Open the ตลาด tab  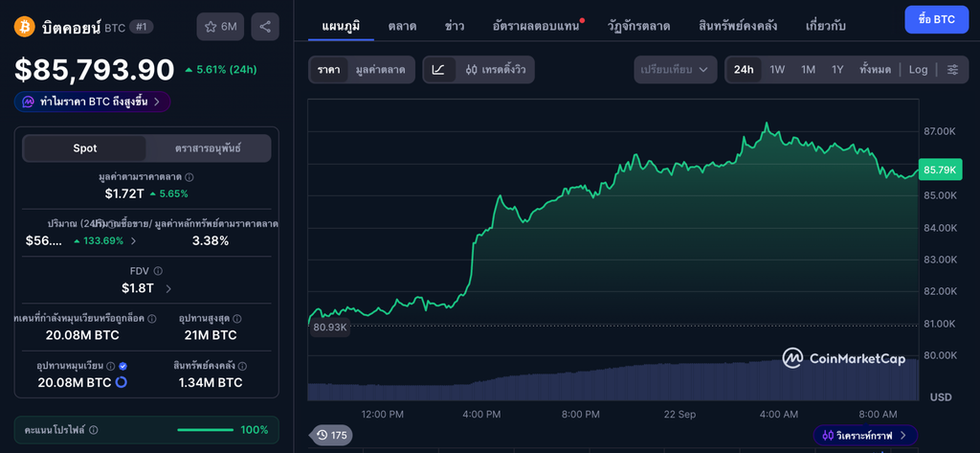[x=402, y=26]
